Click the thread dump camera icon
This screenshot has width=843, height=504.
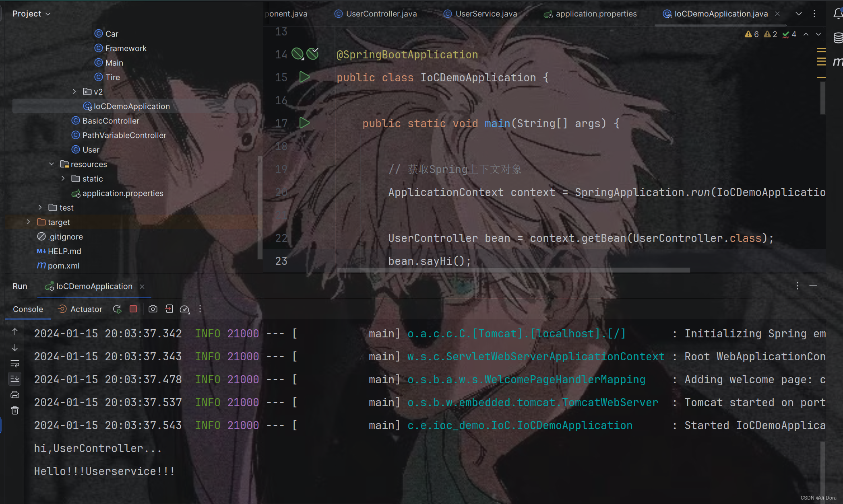point(153,309)
